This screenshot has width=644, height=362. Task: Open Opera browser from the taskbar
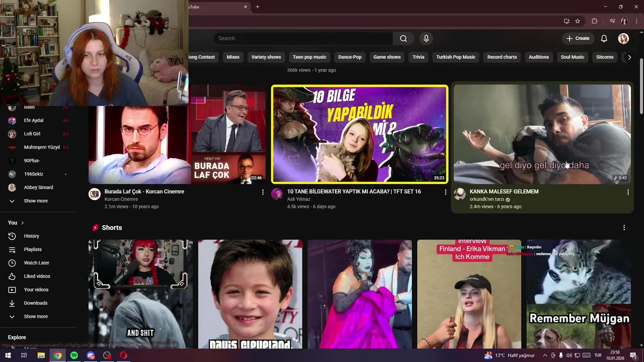pyautogui.click(x=123, y=355)
